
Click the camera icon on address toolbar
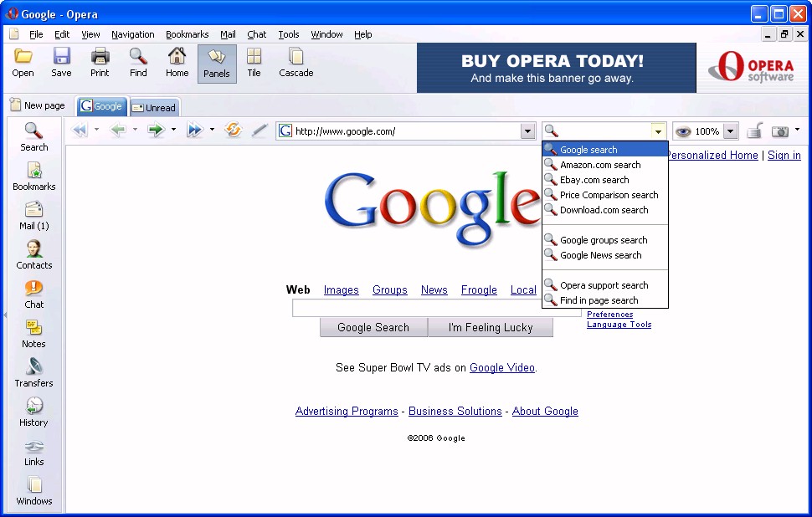click(x=780, y=131)
